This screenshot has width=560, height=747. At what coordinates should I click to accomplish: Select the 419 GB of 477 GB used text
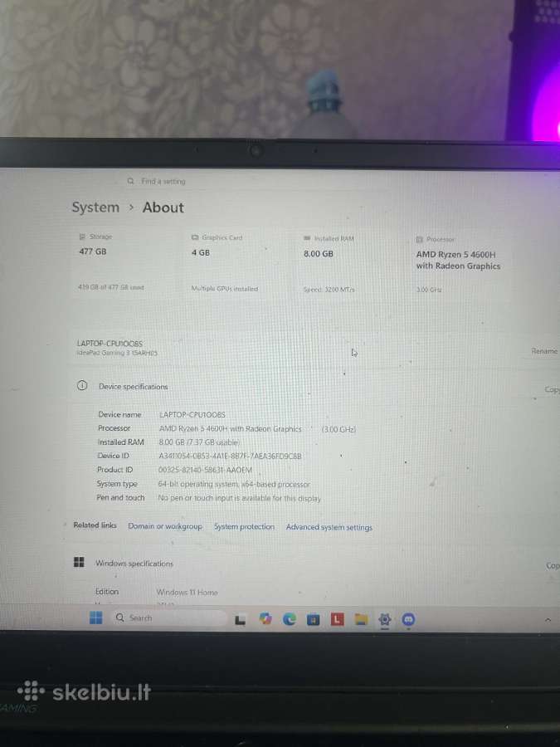[x=111, y=287]
